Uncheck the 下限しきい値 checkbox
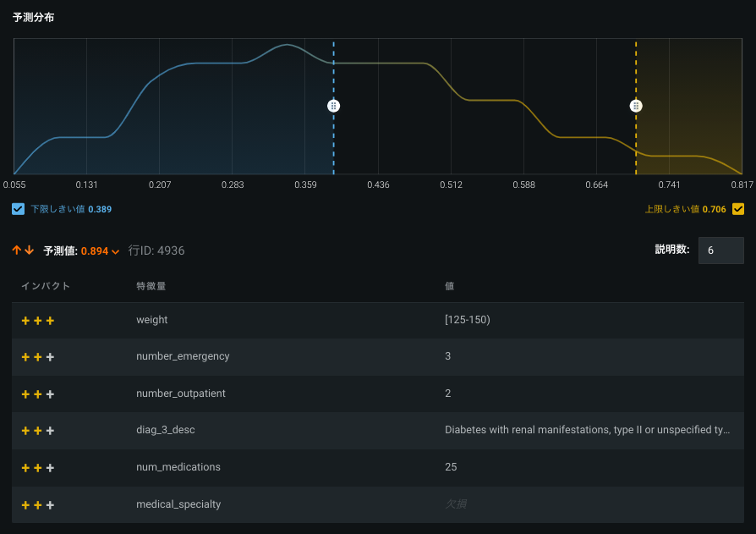The height and width of the screenshot is (534, 756). (19, 209)
